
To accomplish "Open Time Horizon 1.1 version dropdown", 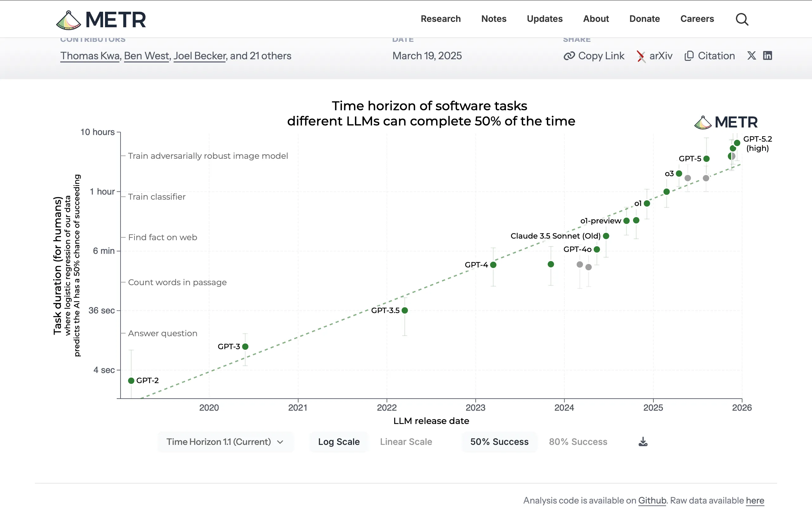I will pyautogui.click(x=219, y=442).
